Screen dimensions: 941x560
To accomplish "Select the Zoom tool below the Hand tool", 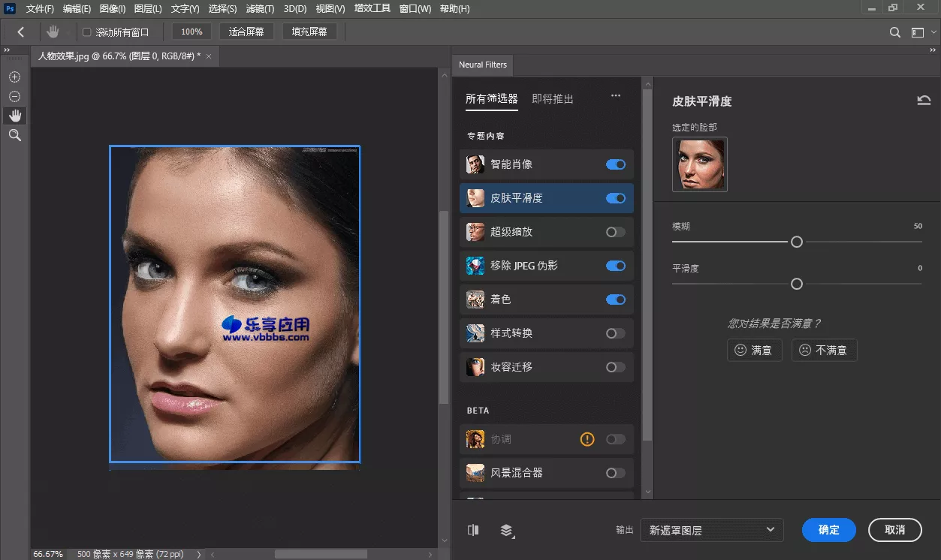I will [14, 135].
